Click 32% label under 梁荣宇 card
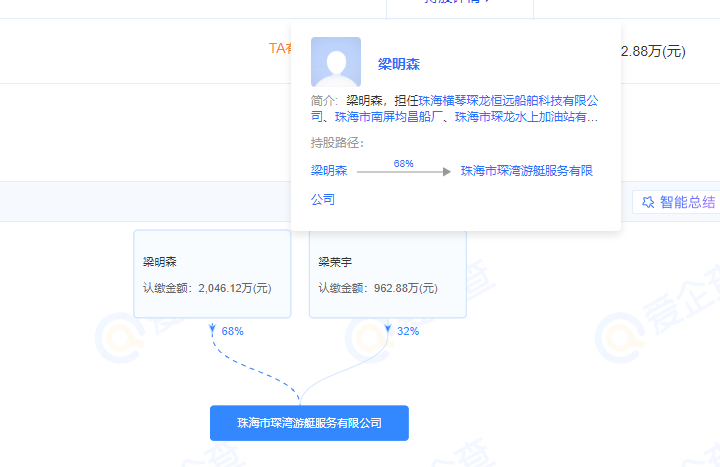Screen dimensions: 720x467 (x=408, y=331)
